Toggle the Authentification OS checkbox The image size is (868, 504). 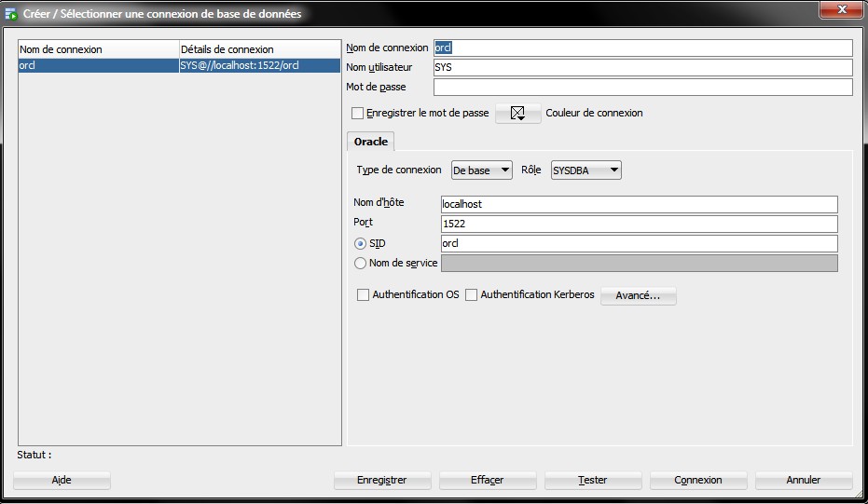(x=364, y=295)
